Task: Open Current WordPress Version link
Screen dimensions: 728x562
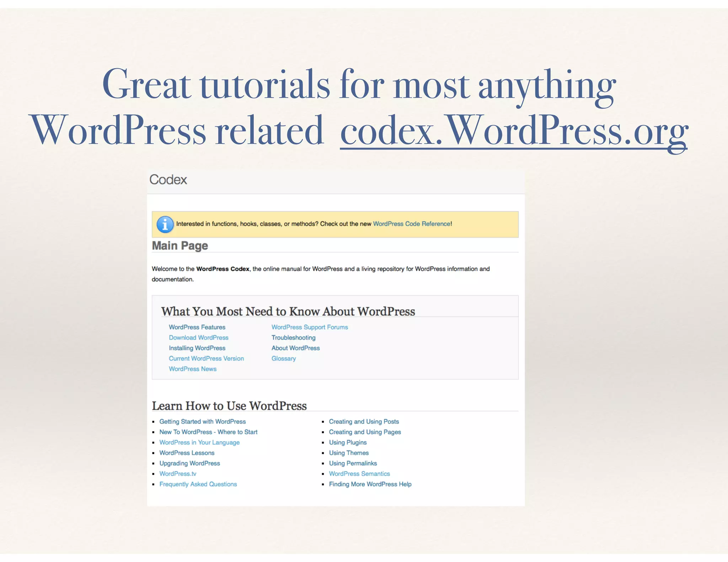Action: coord(206,358)
